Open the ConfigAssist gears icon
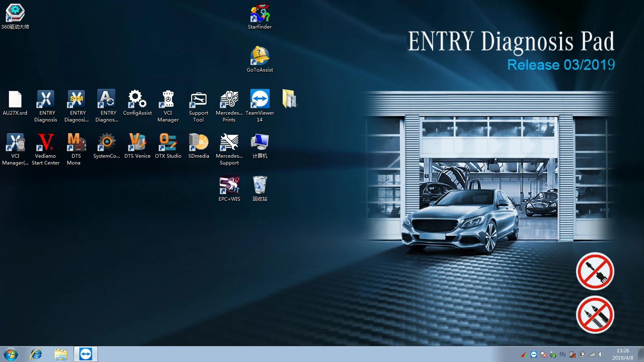Viewport: 644px width, 362px height. [137, 103]
